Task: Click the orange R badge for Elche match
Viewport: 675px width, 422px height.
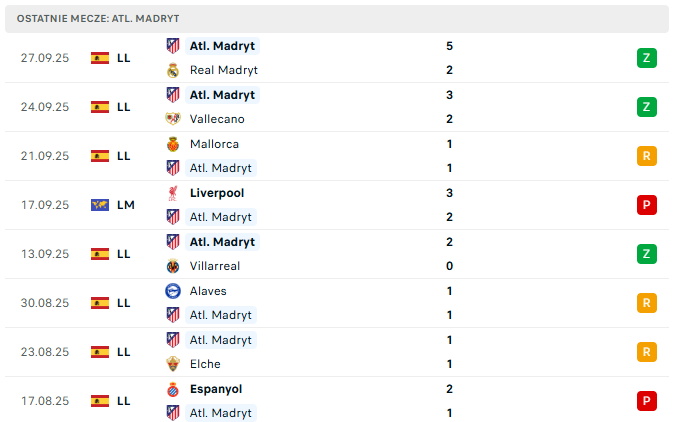Action: pos(647,352)
